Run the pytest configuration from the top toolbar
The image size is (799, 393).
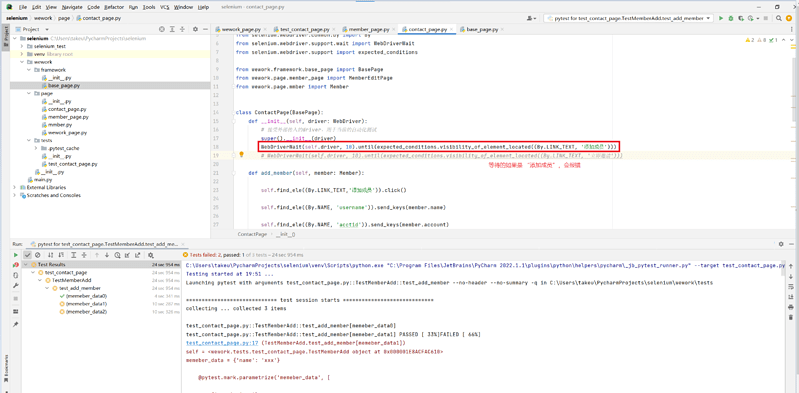tap(721, 18)
